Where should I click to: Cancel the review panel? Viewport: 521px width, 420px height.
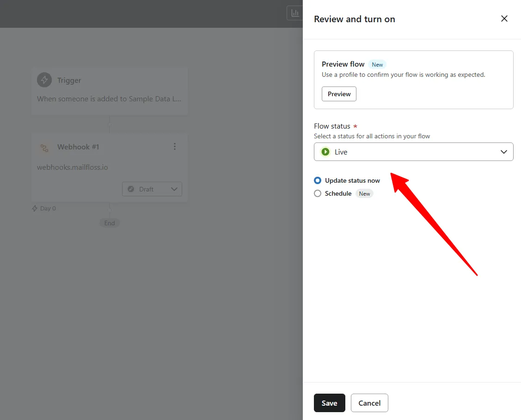click(369, 403)
